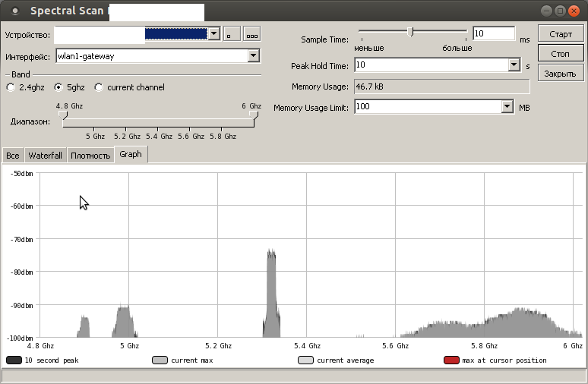Select the 2.4ghz band radio button
Screen dimensions: 588x384
(x=11, y=87)
